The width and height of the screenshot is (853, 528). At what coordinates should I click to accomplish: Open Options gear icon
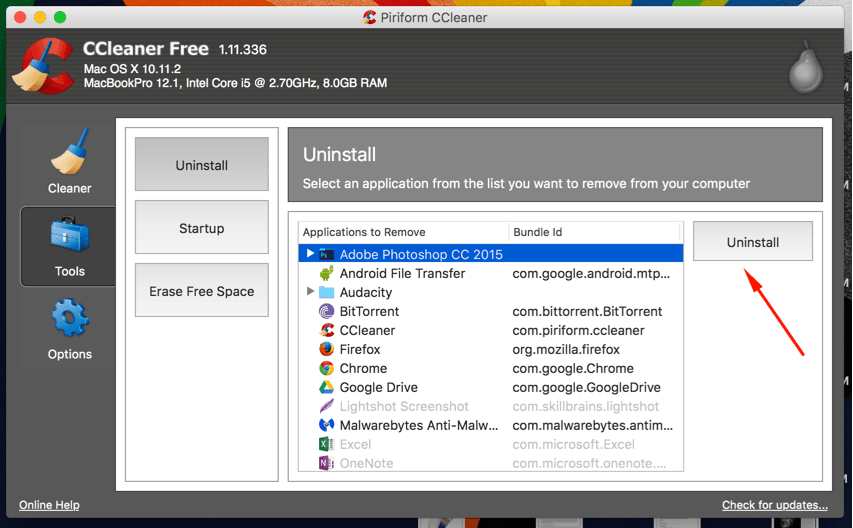tap(70, 318)
